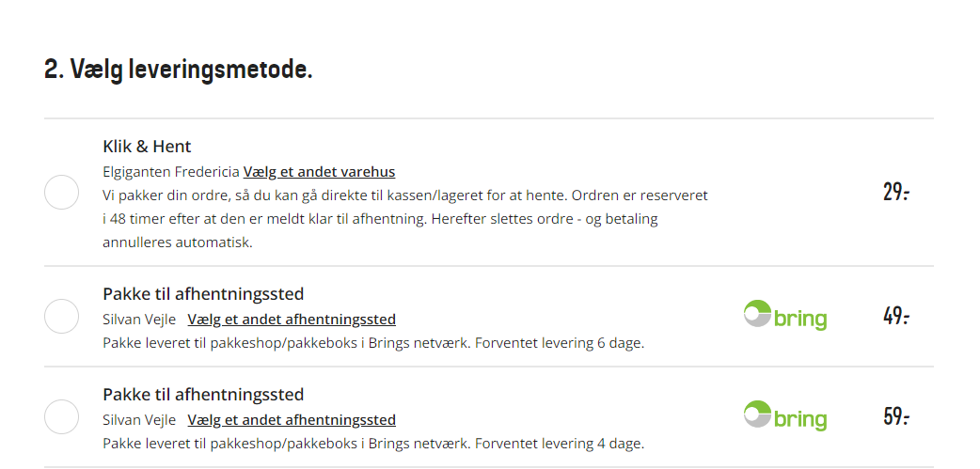
Task: Click the Bring logo beside the 49 price
Action: [x=785, y=316]
